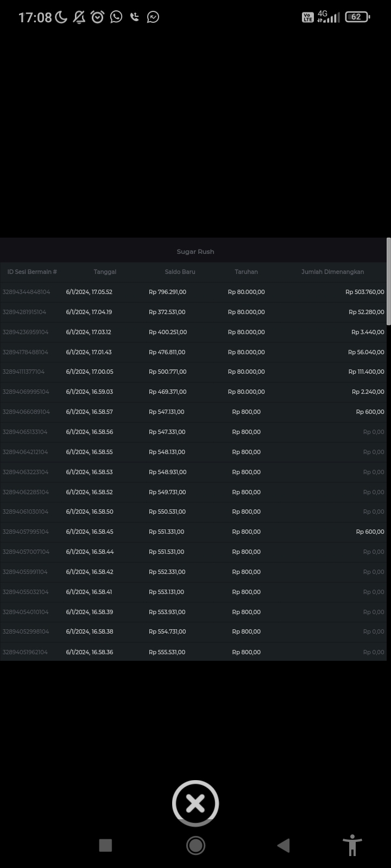Click the vertical scrollbar thumb of the table

click(x=388, y=282)
